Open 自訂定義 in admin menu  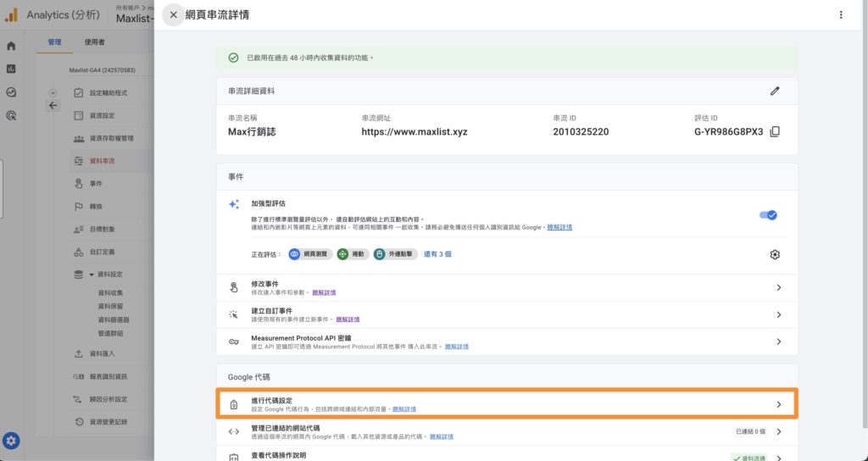click(x=103, y=252)
